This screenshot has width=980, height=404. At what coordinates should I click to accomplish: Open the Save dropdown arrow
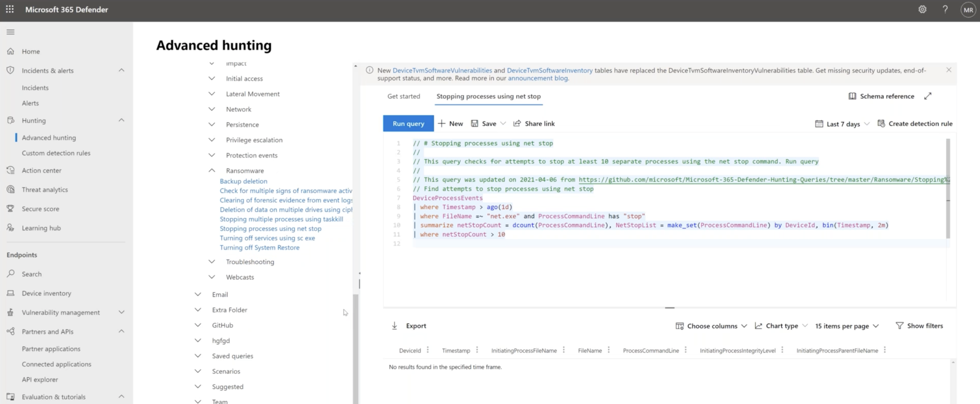503,123
